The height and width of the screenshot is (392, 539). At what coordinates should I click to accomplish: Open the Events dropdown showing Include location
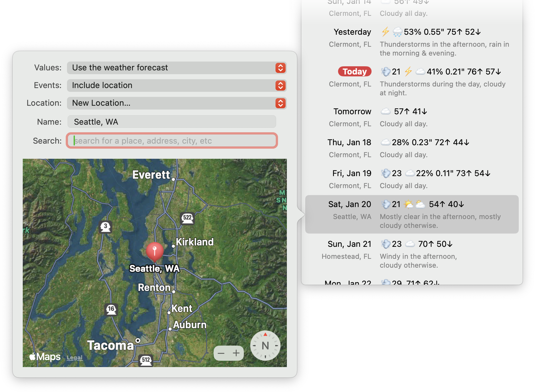click(x=177, y=86)
